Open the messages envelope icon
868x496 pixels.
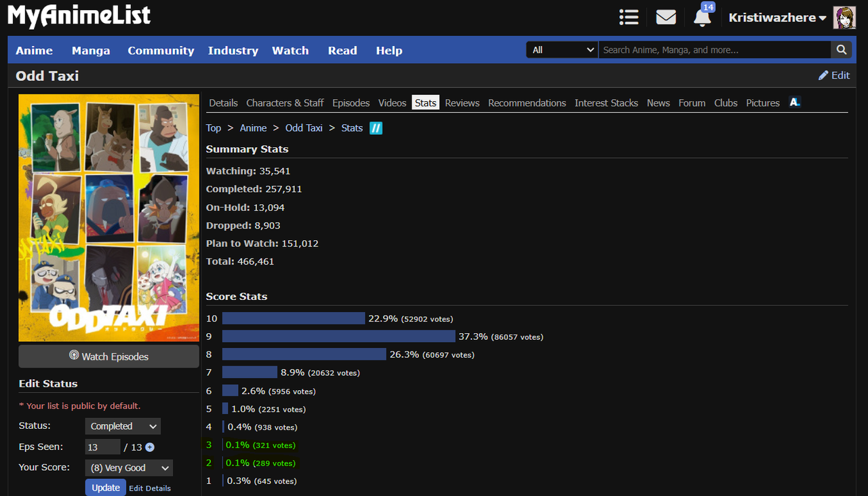click(x=666, y=18)
